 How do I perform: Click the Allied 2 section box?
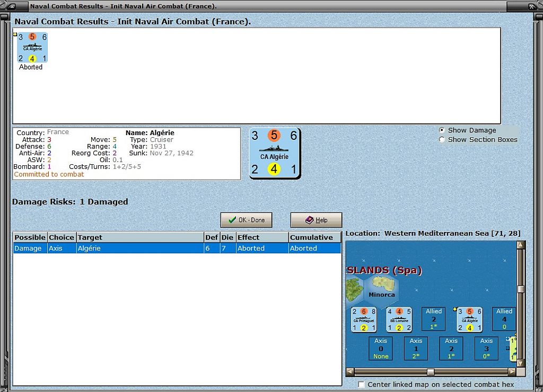433,319
